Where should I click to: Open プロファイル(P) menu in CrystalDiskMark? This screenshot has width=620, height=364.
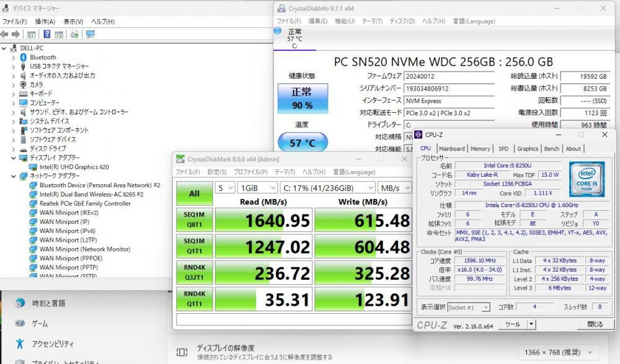coord(250,172)
